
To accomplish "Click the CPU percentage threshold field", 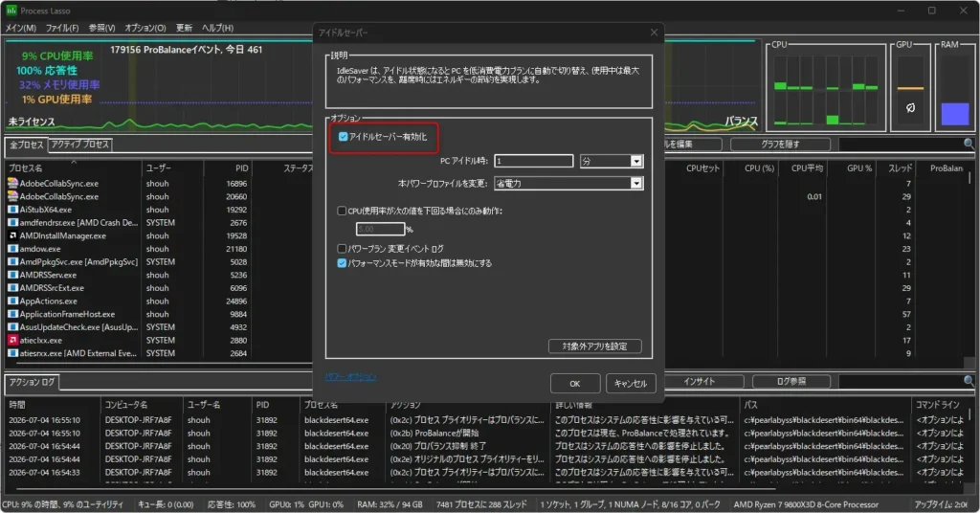I will pos(380,229).
